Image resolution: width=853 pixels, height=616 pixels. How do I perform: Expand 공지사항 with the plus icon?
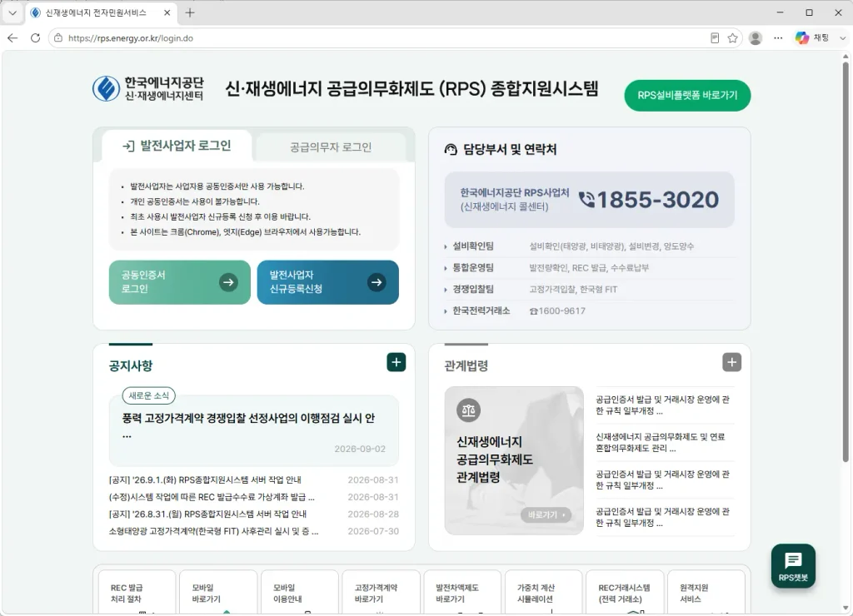[396, 363]
